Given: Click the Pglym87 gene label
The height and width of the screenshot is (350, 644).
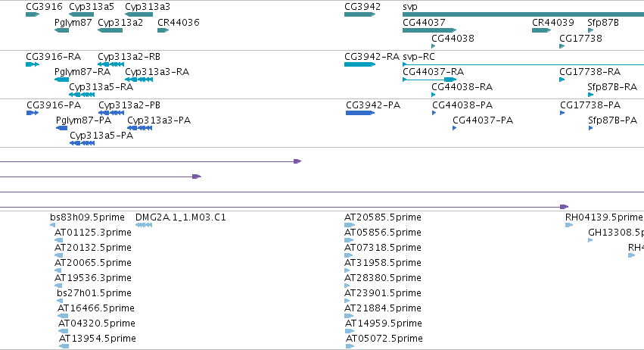Looking at the screenshot, I should [x=73, y=23].
